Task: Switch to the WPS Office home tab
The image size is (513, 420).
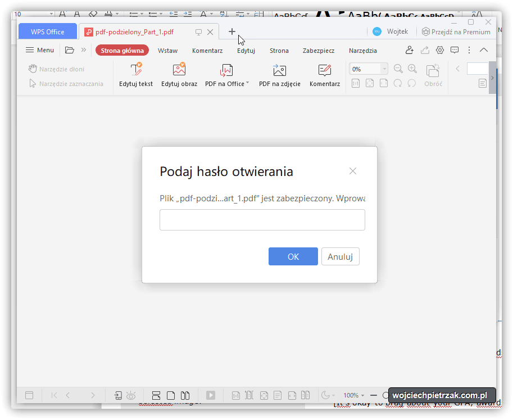Action: point(47,31)
